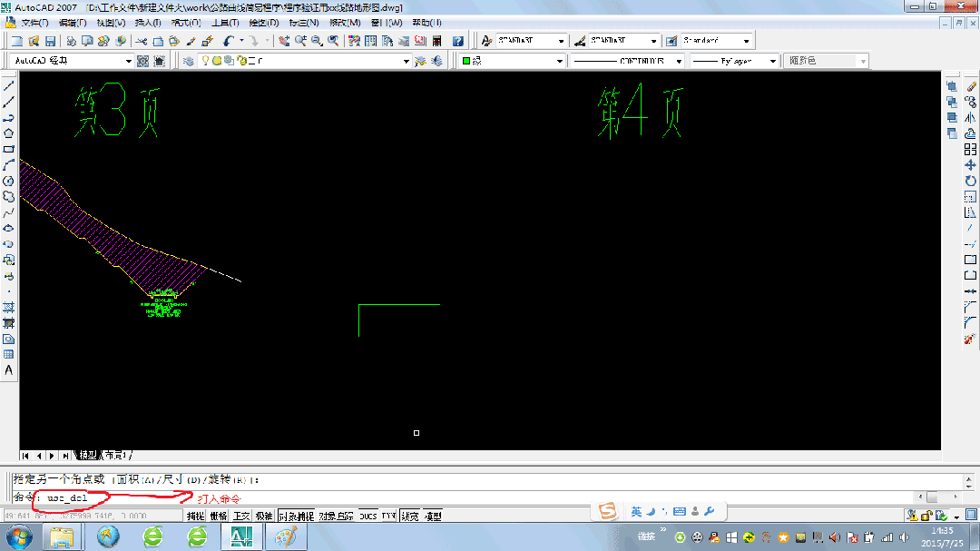Select the Rotate tool in Modify toolbar
Screen dimensions: 980x551
point(971,181)
